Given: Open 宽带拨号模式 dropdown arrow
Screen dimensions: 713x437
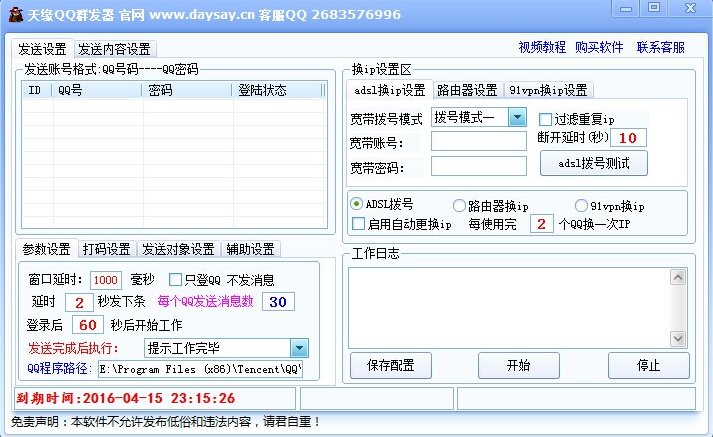Looking at the screenshot, I should click(x=517, y=118).
